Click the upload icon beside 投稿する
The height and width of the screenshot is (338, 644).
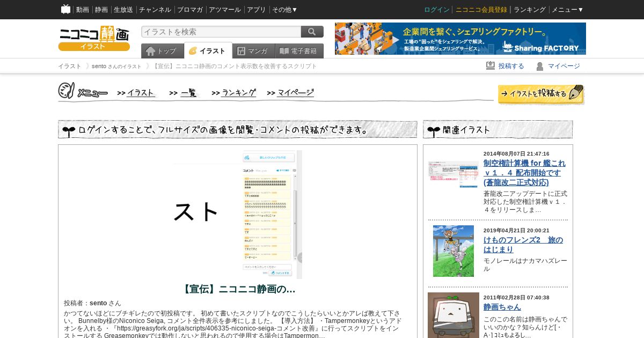491,65
